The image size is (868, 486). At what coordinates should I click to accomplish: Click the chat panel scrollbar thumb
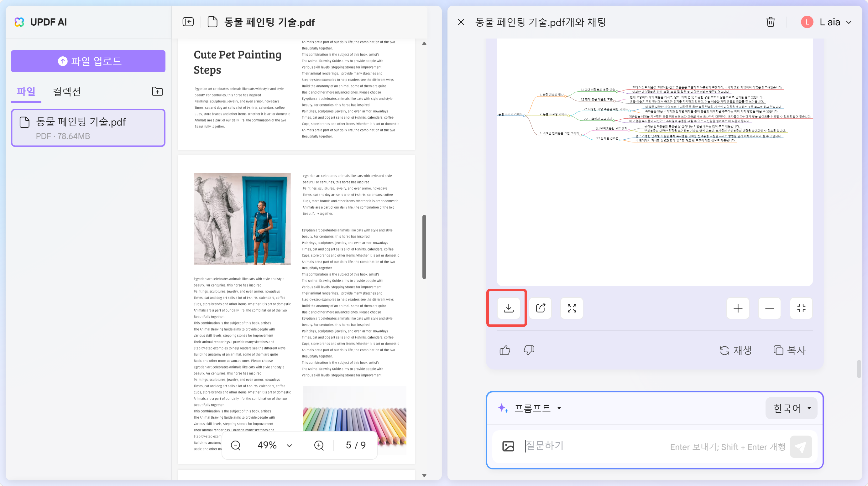click(859, 369)
